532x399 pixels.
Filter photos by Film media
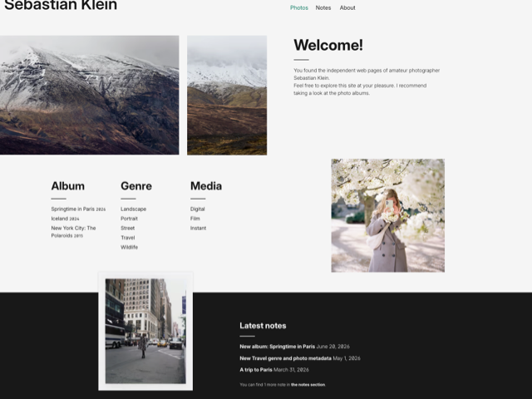pyautogui.click(x=195, y=219)
